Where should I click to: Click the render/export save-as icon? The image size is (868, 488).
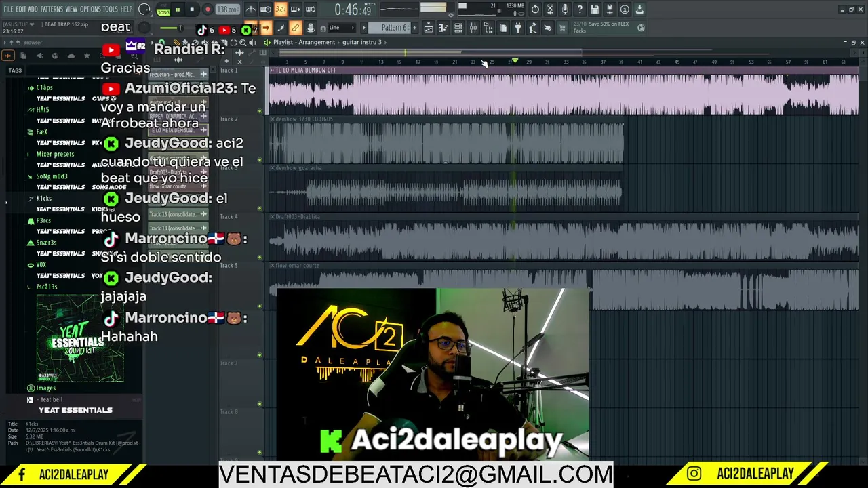point(610,9)
